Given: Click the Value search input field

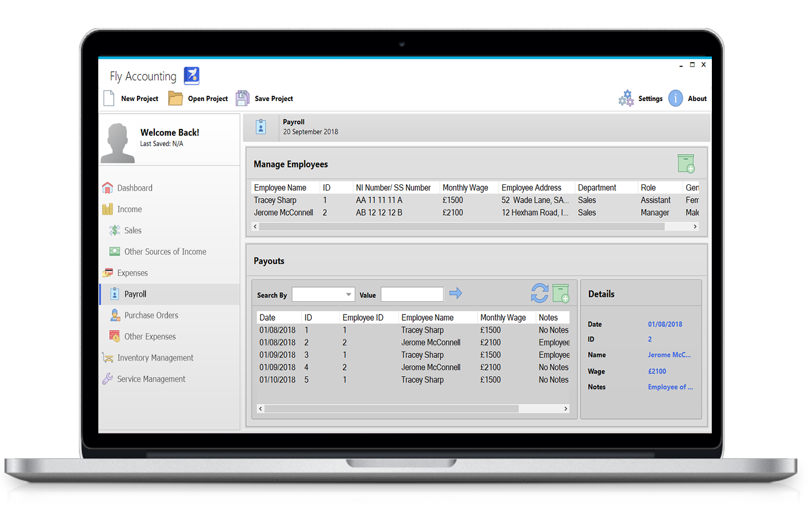Looking at the screenshot, I should point(412,295).
